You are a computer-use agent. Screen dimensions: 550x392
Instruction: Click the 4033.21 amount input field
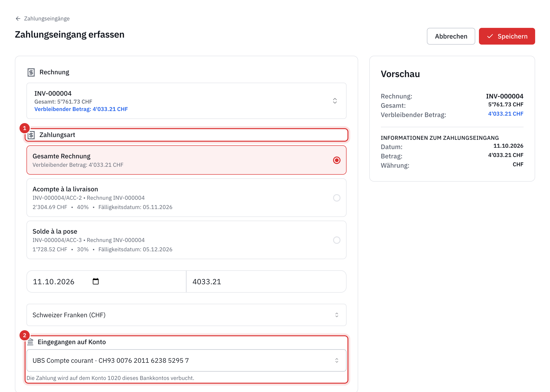266,281
